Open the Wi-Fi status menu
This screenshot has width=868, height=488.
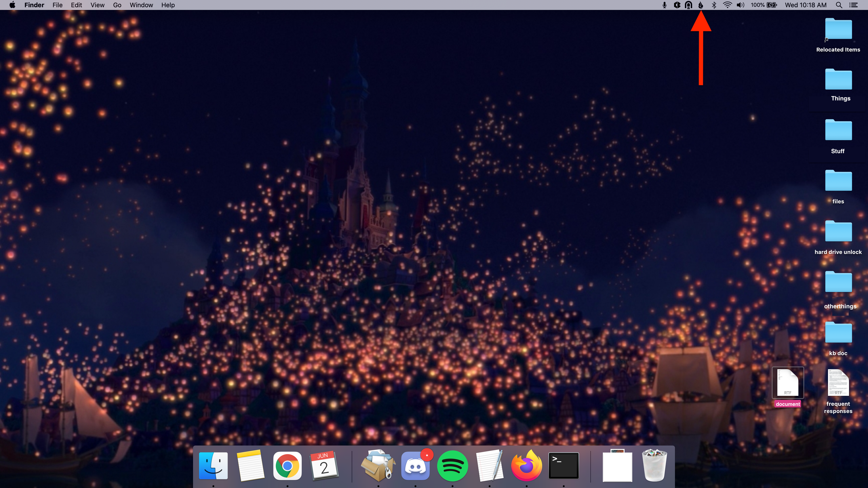click(x=727, y=5)
